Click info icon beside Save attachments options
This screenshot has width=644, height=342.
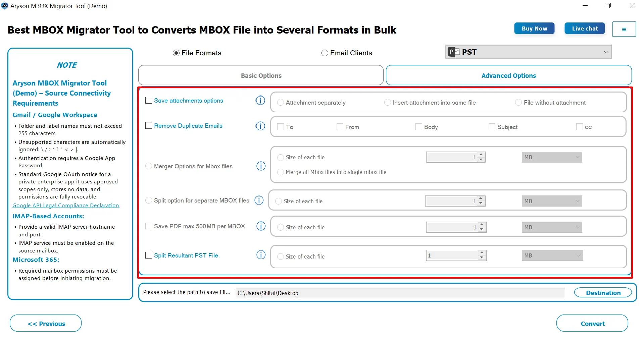[260, 100]
